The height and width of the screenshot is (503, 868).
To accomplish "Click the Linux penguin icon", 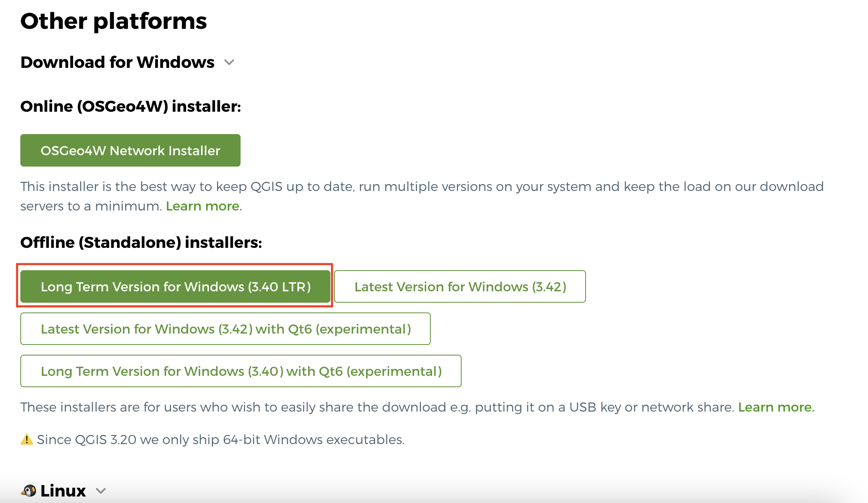I will tap(28, 491).
